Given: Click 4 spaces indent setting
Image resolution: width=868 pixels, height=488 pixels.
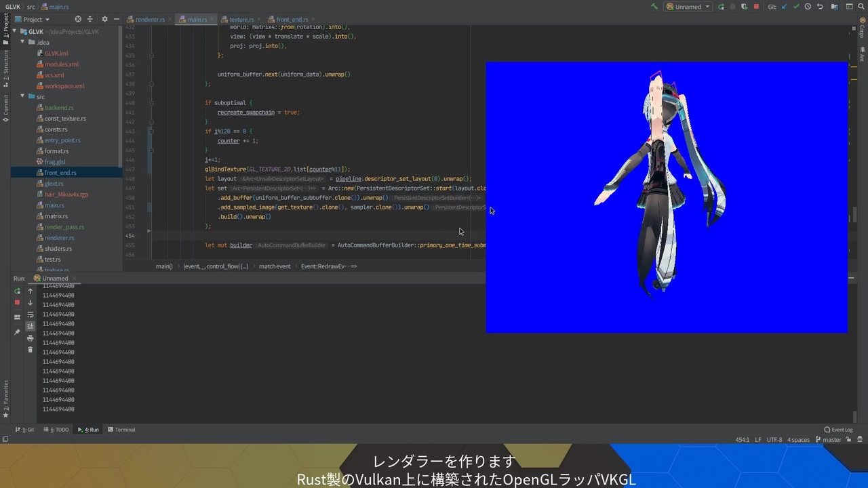Looking at the screenshot, I should pyautogui.click(x=798, y=440).
